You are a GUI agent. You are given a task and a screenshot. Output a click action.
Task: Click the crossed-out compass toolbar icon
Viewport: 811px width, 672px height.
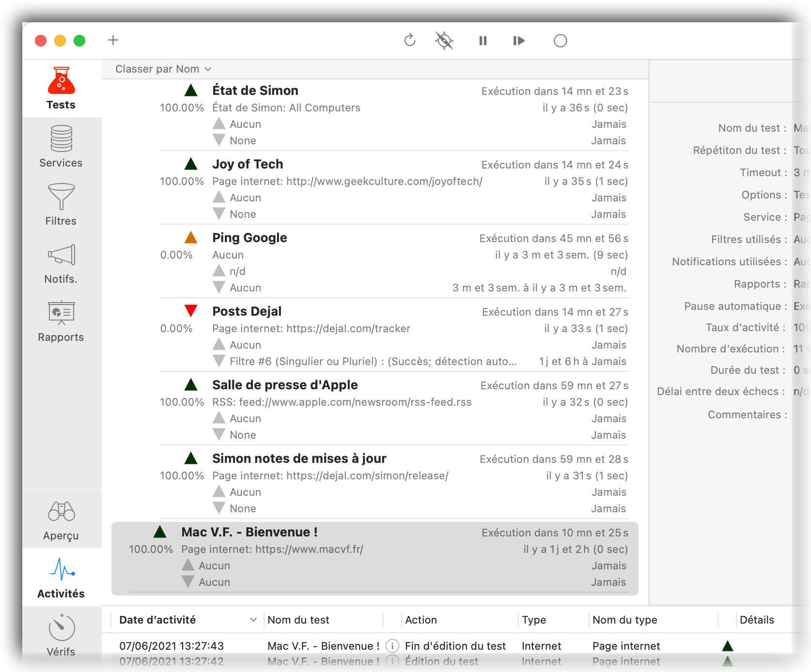click(444, 40)
